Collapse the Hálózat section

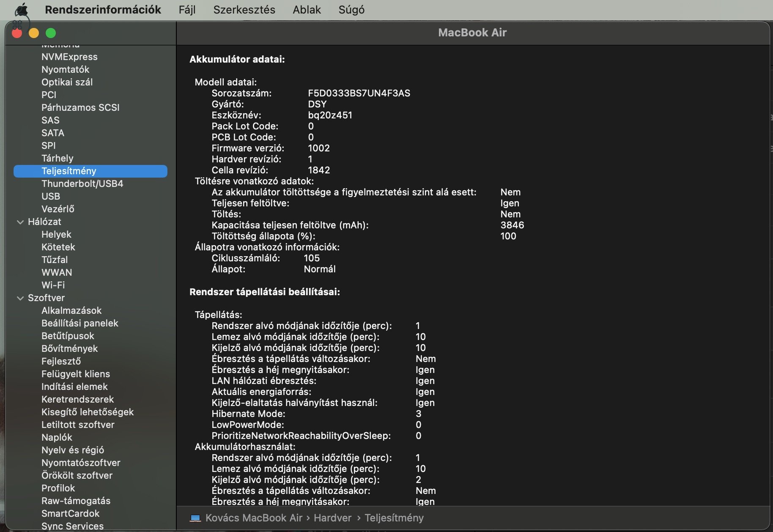[20, 222]
